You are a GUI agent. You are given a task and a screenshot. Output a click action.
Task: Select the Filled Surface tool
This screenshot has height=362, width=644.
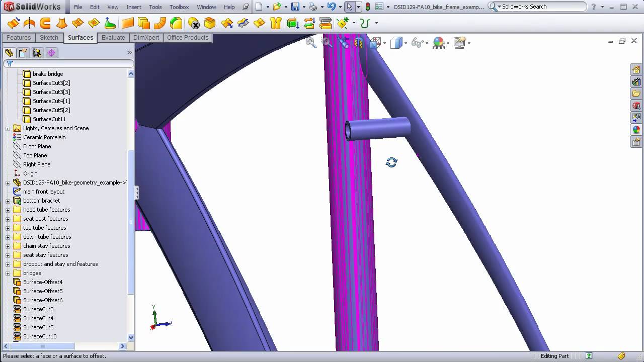click(x=94, y=23)
